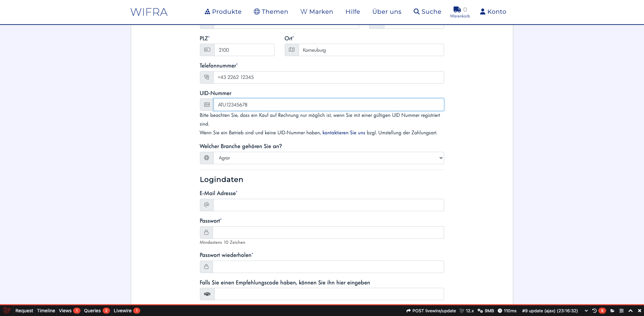The height and width of the screenshot is (316, 644).
Task: Open the Branche dropdown showing Agrar
Action: pyautogui.click(x=328, y=158)
